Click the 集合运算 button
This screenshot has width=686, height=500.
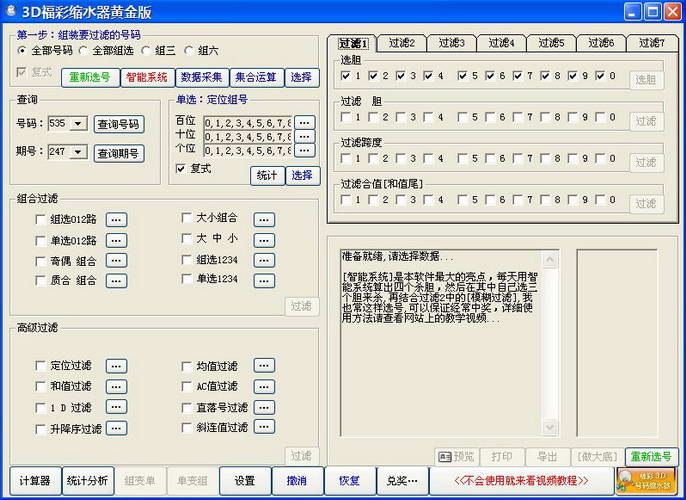coord(256,78)
